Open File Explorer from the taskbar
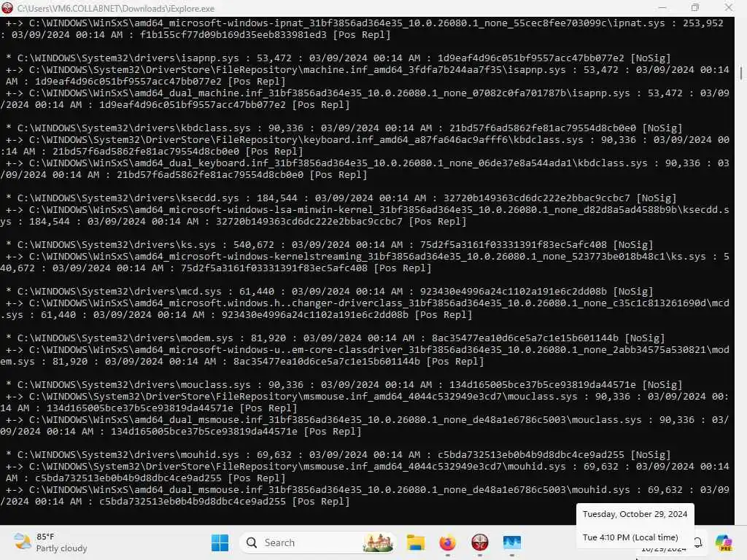Image resolution: width=747 pixels, height=560 pixels. (x=415, y=542)
